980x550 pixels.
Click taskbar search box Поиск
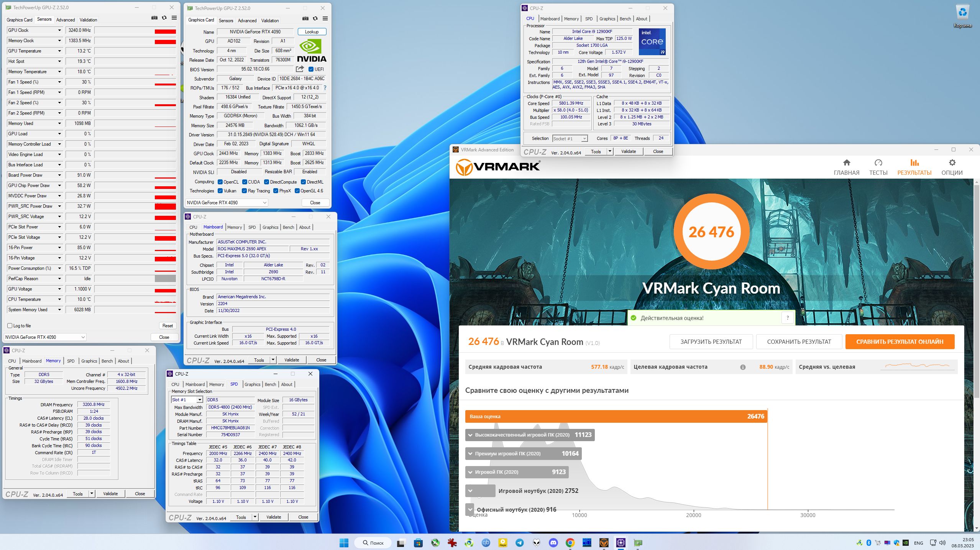[x=373, y=543]
